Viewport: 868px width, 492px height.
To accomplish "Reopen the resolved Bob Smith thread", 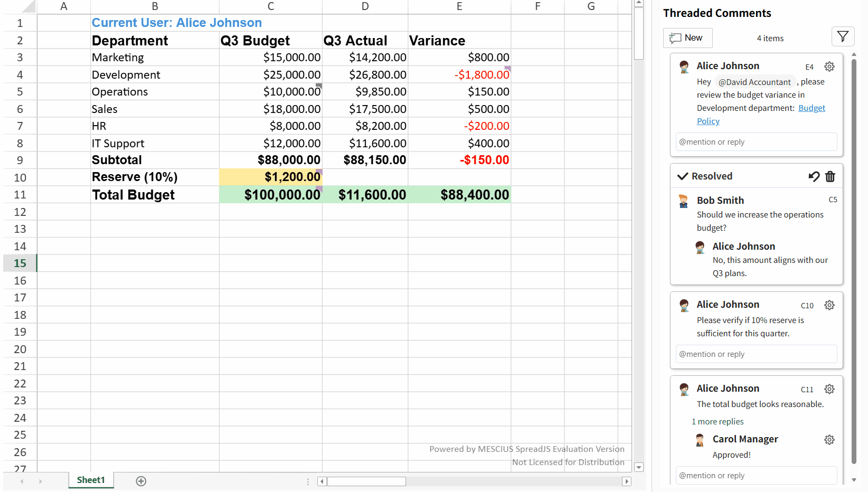I will click(814, 176).
